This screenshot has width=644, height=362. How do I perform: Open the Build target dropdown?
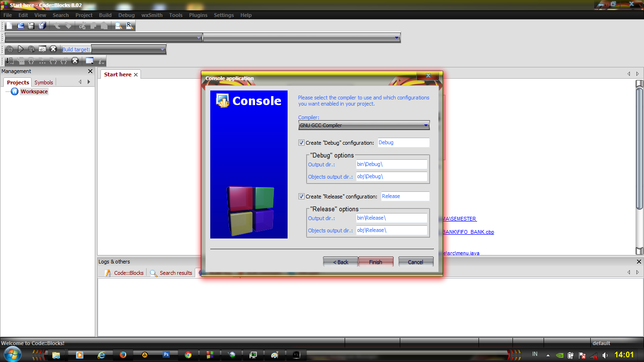[128, 49]
